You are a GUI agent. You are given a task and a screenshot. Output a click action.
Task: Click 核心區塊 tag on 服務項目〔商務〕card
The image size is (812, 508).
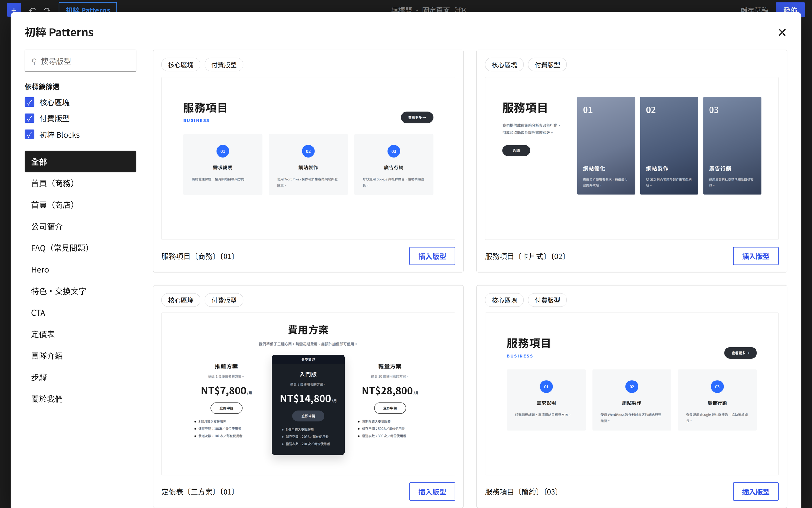click(x=181, y=64)
